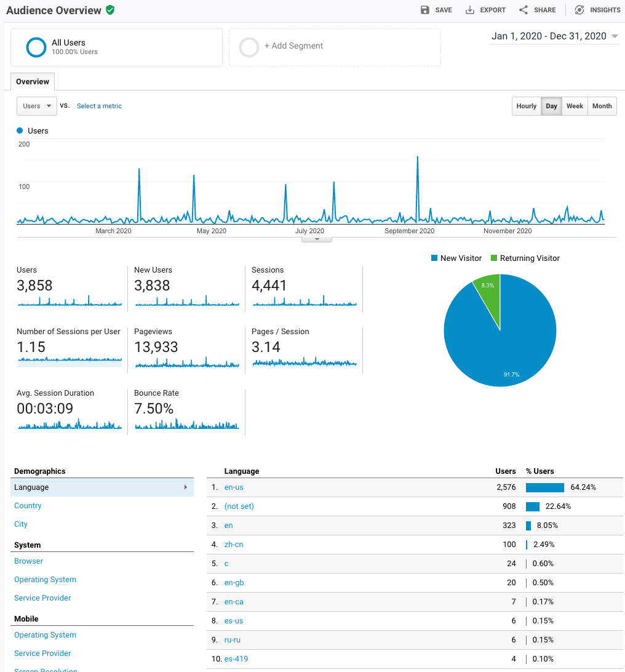625x672 pixels.
Task: Open the Insights icon
Action: [579, 10]
